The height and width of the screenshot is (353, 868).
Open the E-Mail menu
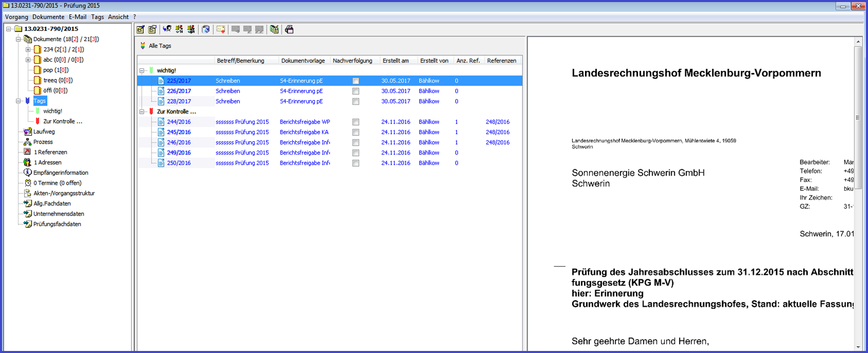click(x=78, y=17)
